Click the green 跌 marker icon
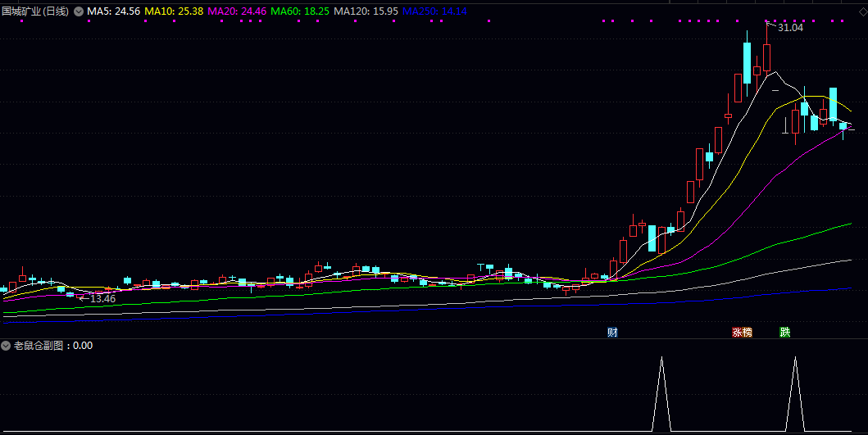The height and width of the screenshot is (435, 868). 785,332
